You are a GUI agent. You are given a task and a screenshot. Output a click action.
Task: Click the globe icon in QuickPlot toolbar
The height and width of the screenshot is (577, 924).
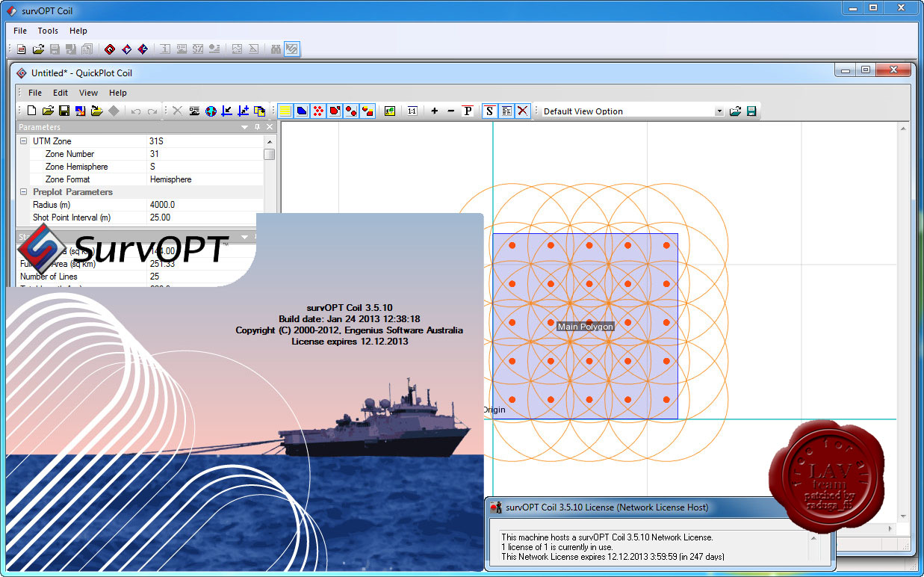click(211, 111)
